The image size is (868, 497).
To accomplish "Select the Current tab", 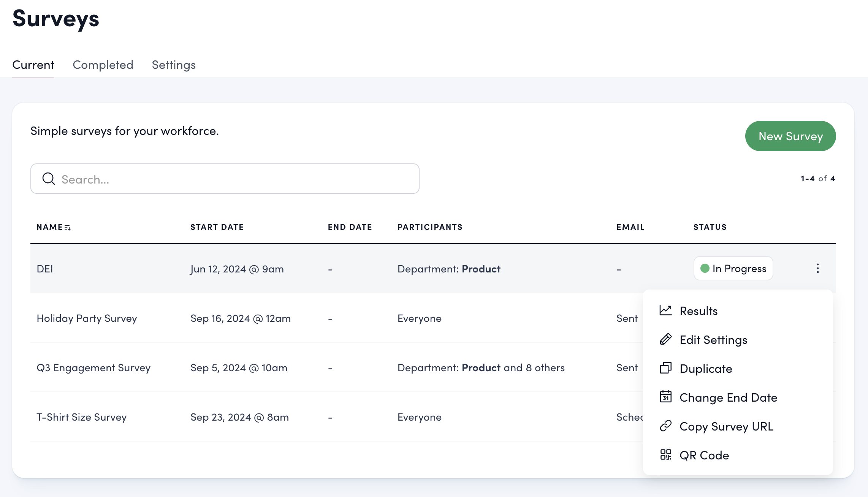I will point(33,65).
